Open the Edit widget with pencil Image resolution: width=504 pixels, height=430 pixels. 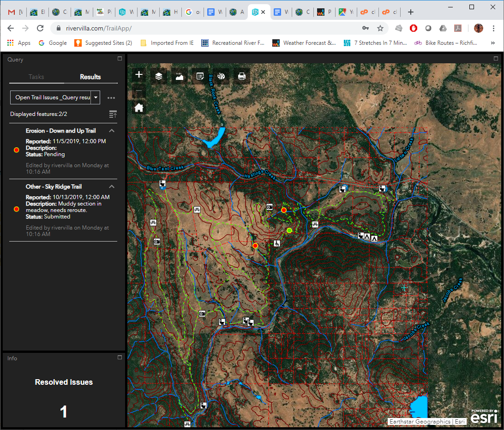click(x=200, y=77)
